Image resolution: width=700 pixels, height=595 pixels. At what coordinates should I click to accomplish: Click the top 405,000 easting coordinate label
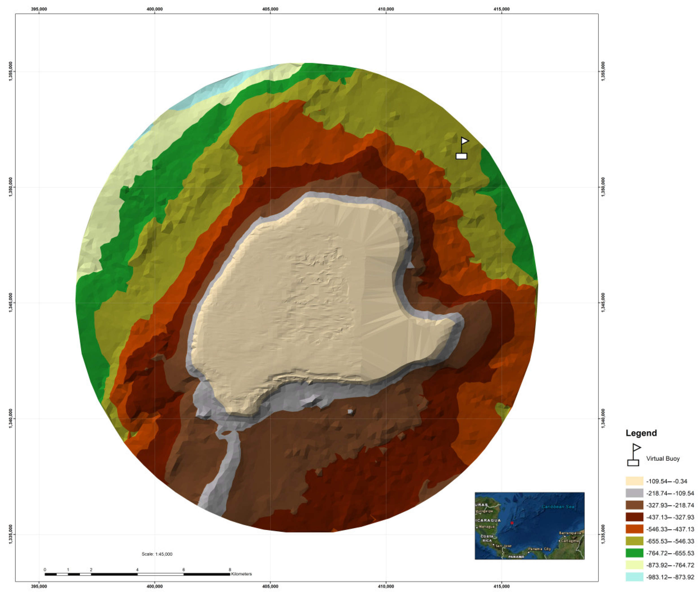tap(270, 9)
